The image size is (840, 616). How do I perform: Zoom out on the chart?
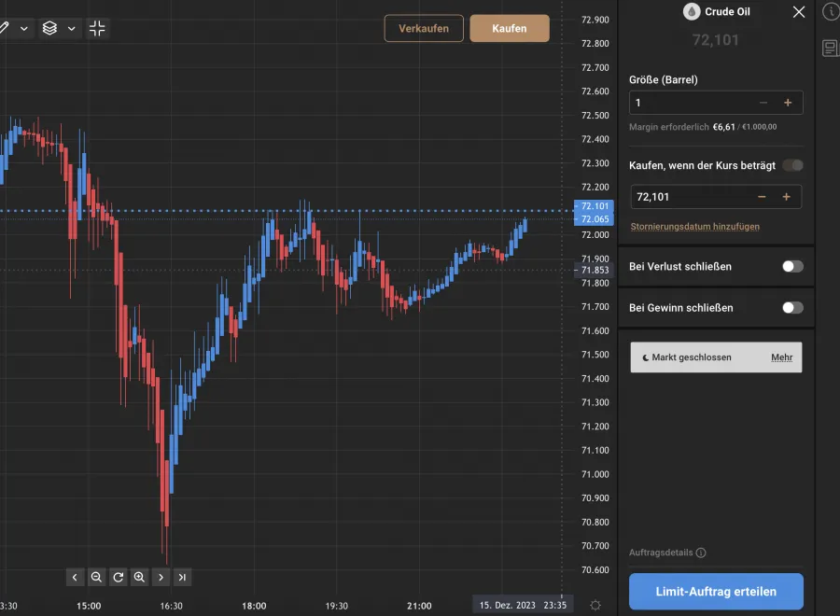click(96, 577)
